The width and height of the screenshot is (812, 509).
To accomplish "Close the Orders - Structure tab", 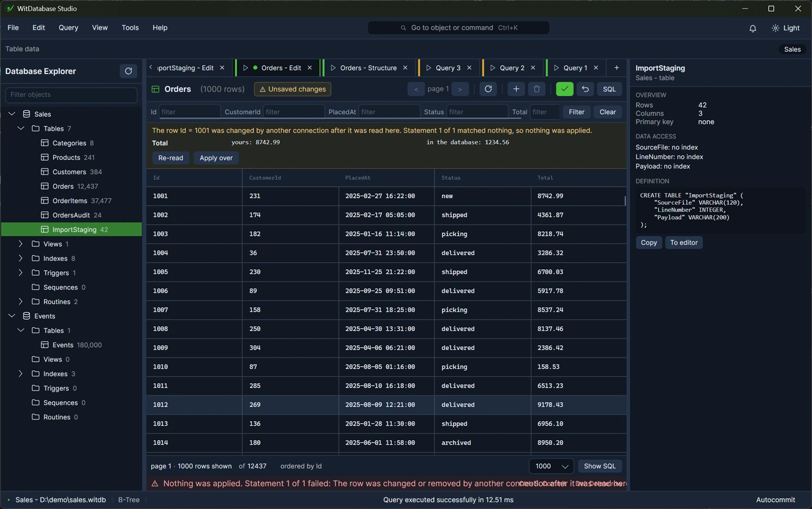I will (405, 68).
